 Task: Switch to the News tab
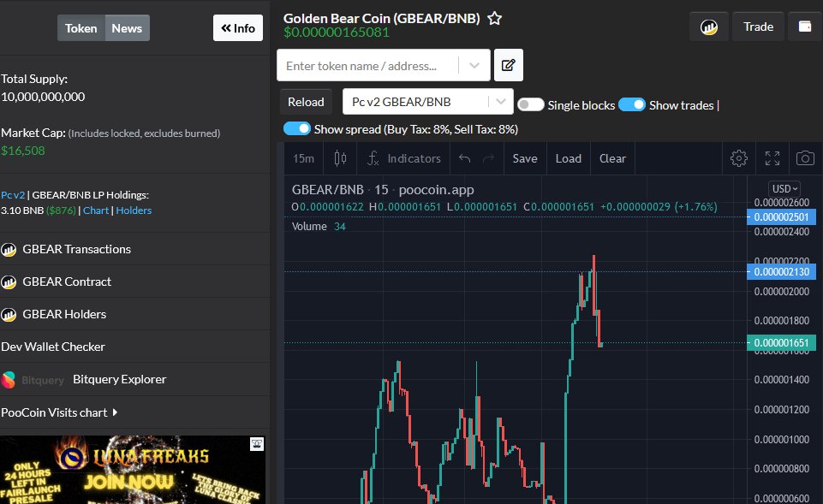[127, 28]
